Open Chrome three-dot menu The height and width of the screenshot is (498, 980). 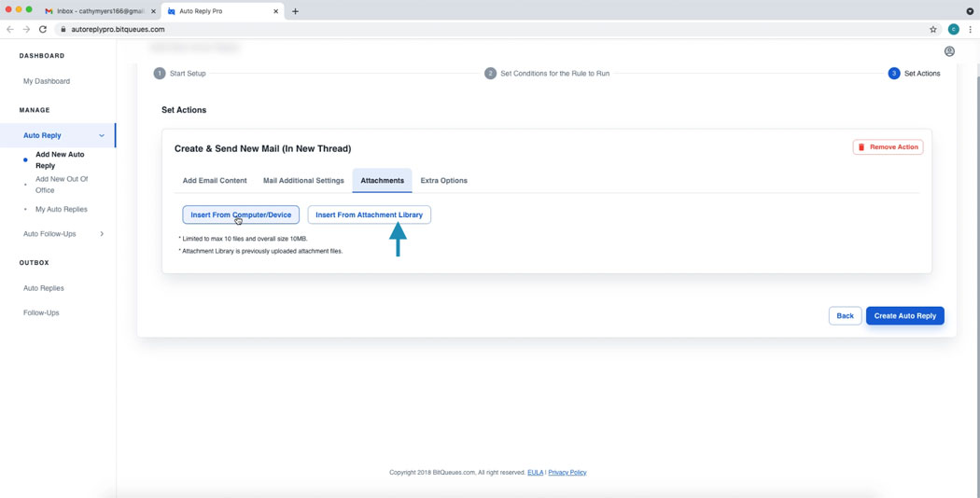point(970,29)
